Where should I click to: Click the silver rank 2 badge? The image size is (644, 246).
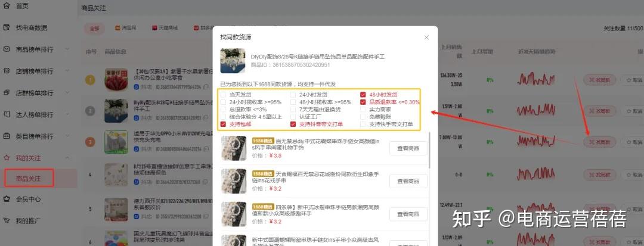coord(90,111)
